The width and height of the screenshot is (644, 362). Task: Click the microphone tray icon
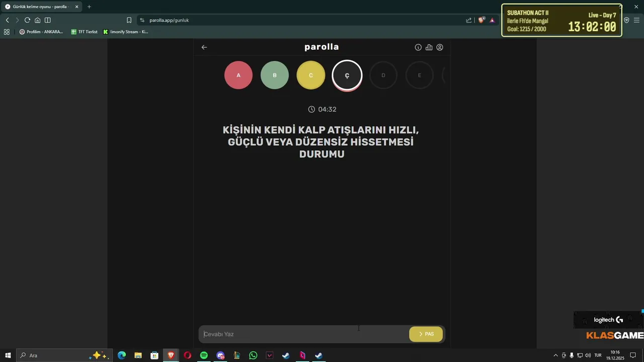(x=572, y=355)
